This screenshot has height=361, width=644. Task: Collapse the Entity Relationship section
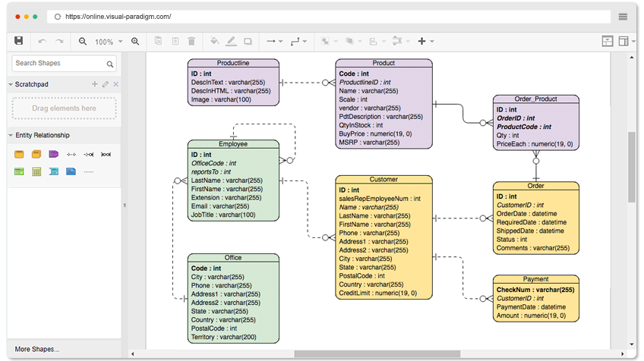coord(11,135)
